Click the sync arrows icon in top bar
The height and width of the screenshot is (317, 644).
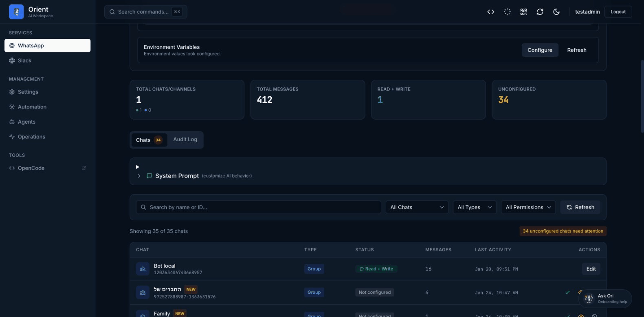tap(540, 12)
